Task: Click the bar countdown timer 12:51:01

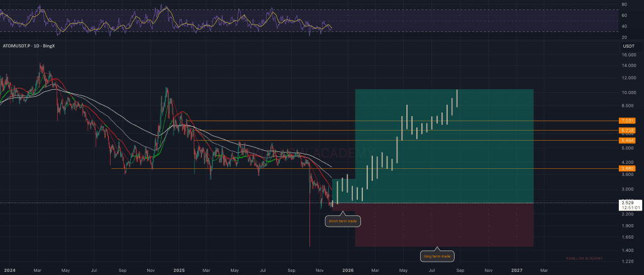Action: 630,208
